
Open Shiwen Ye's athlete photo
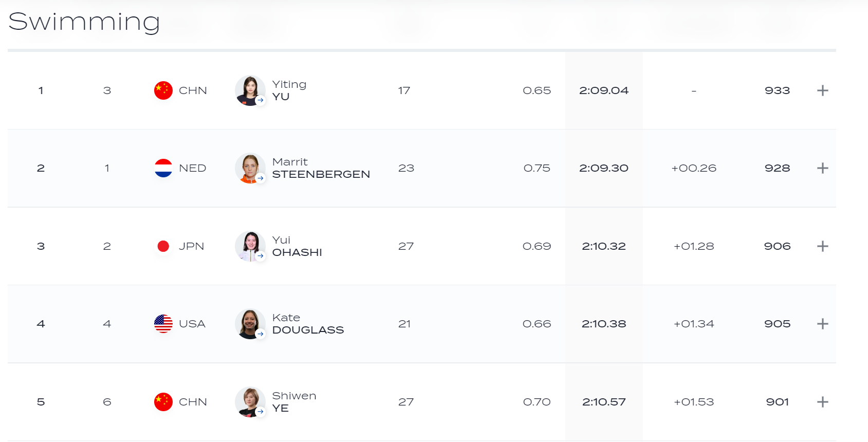[x=250, y=402]
